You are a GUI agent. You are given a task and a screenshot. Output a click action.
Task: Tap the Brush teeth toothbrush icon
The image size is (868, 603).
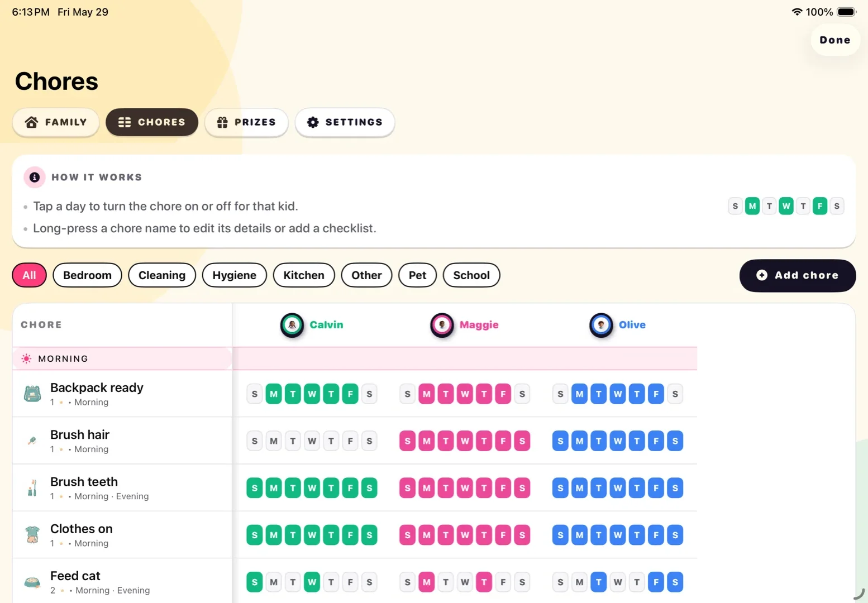pyautogui.click(x=32, y=488)
